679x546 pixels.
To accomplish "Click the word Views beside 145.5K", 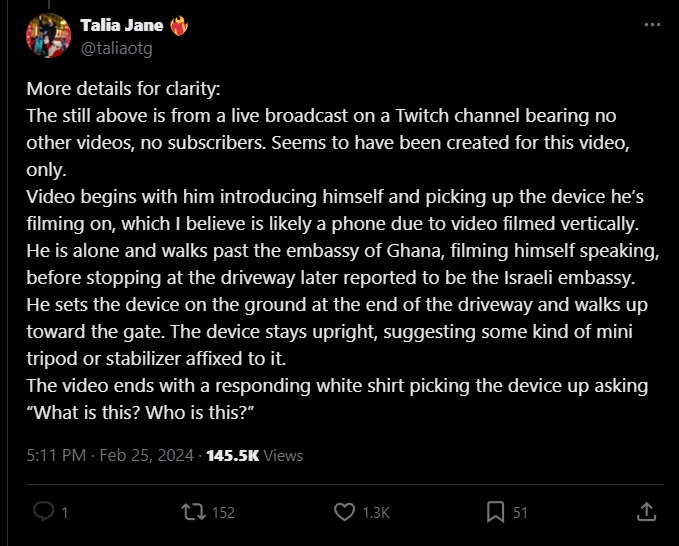I will coord(283,456).
